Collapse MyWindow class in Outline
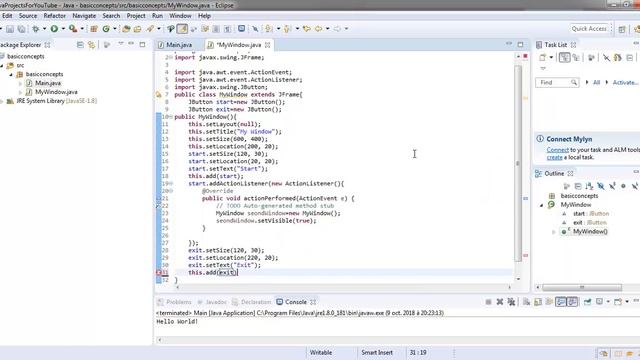 (542, 205)
